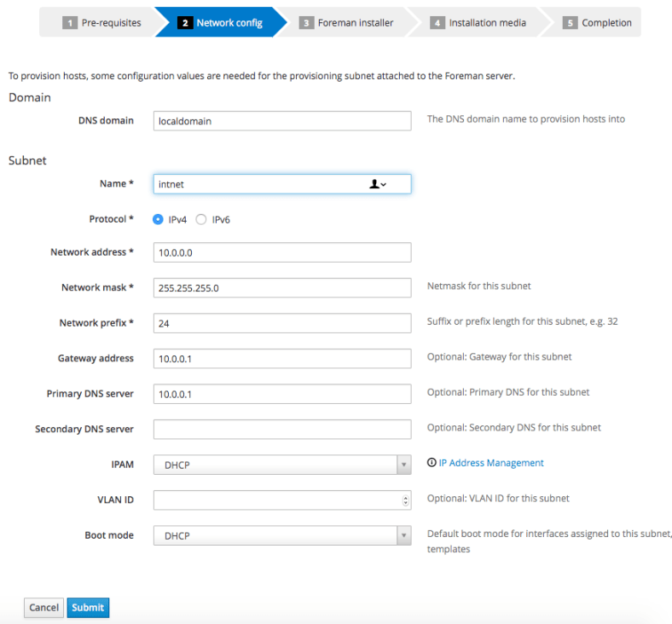The width and height of the screenshot is (672, 624).
Task: Click the step 1 number badge
Action: (x=71, y=23)
